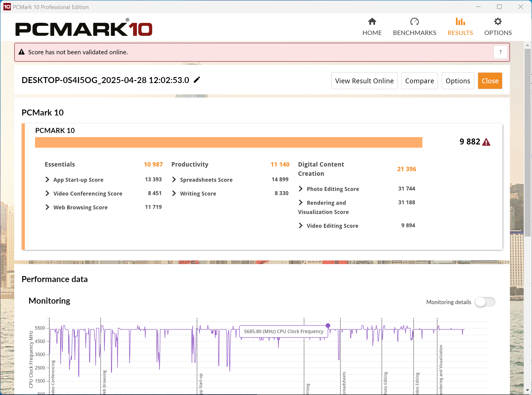
Task: Click the Video Editing value 9 894
Action: (408, 225)
